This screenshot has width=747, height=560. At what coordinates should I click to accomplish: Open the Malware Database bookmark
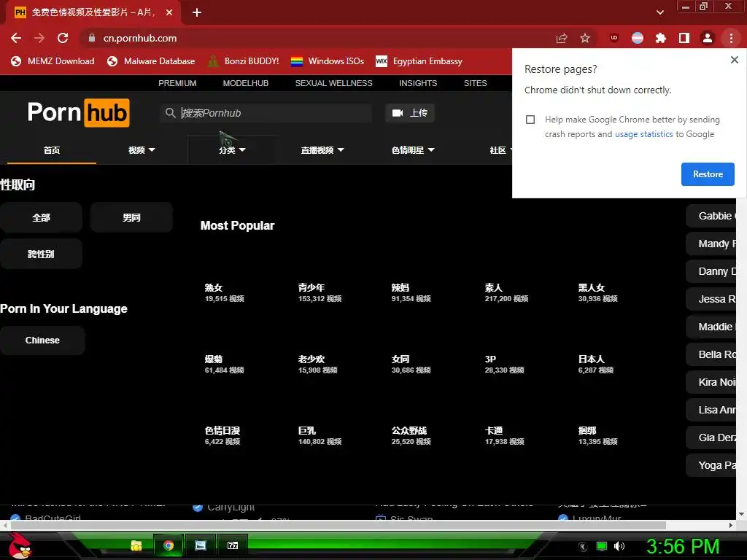point(151,61)
